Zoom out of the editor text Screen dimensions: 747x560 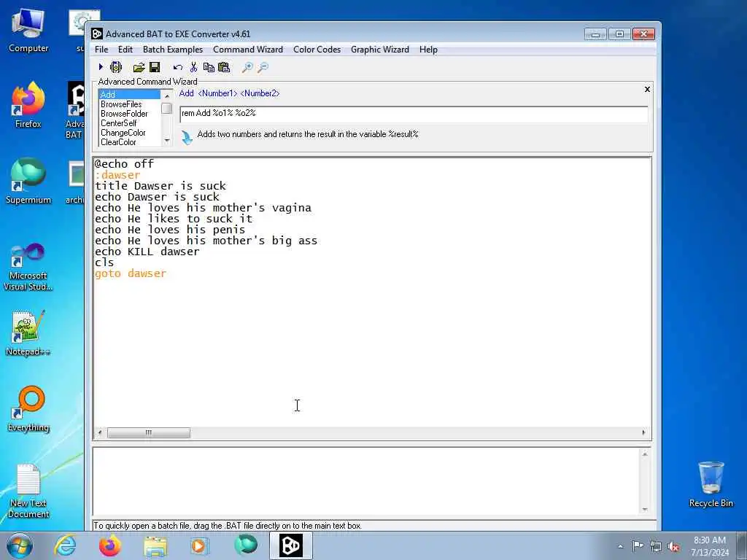coord(263,67)
